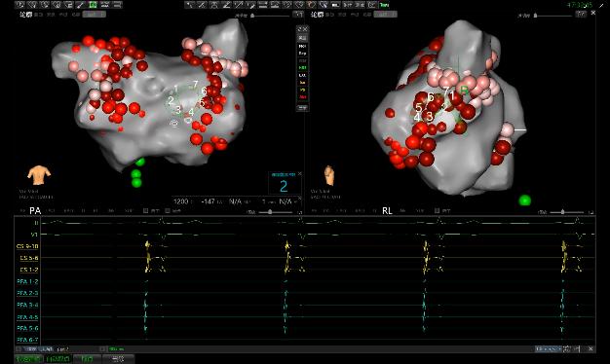Viewport: 610px width, 364px height.
Task: Select the pointer tool in the center toolbar
Action: pyautogui.click(x=190, y=5)
